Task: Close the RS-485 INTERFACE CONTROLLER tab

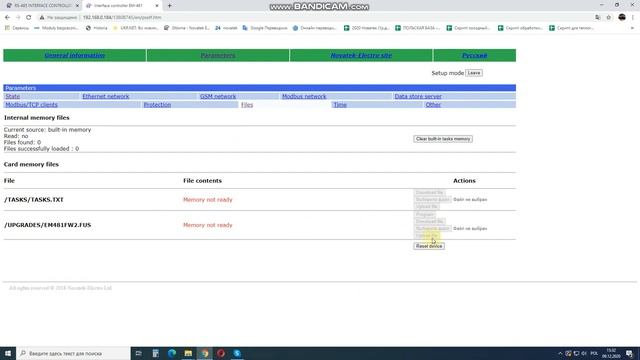Action: 77,6
